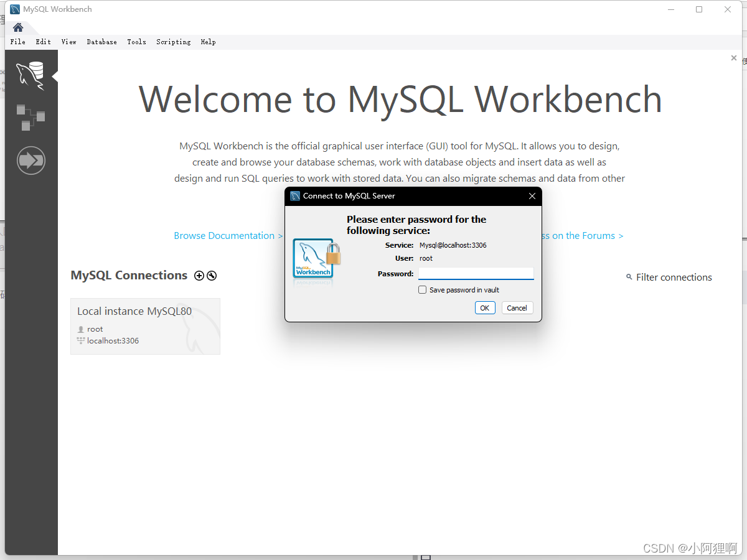
Task: Minimize the MySQL Workbench window
Action: (x=671, y=9)
